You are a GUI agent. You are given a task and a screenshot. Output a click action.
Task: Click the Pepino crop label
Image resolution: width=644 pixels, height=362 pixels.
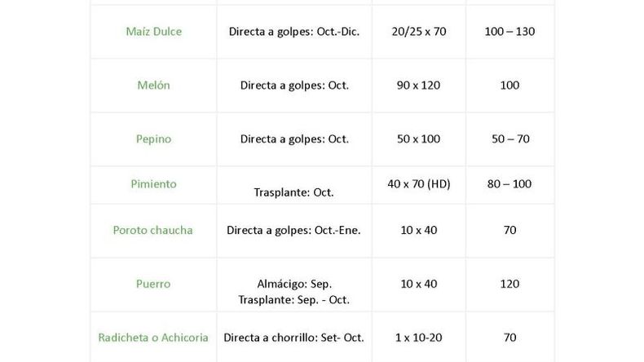153,139
